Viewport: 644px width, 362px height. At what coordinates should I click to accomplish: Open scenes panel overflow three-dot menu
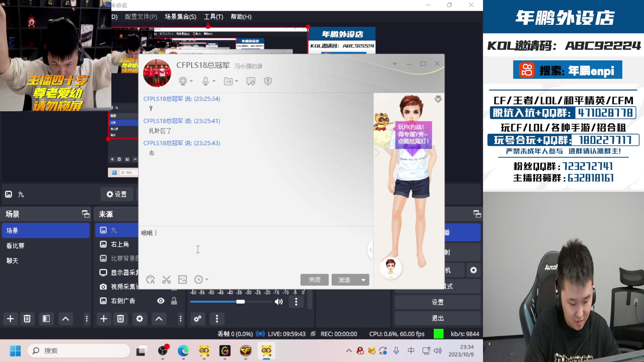tap(87, 319)
